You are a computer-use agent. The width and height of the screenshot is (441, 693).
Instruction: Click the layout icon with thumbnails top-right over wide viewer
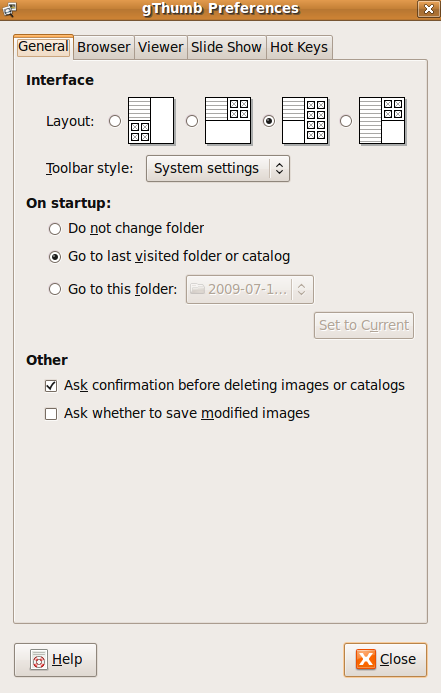(x=228, y=121)
